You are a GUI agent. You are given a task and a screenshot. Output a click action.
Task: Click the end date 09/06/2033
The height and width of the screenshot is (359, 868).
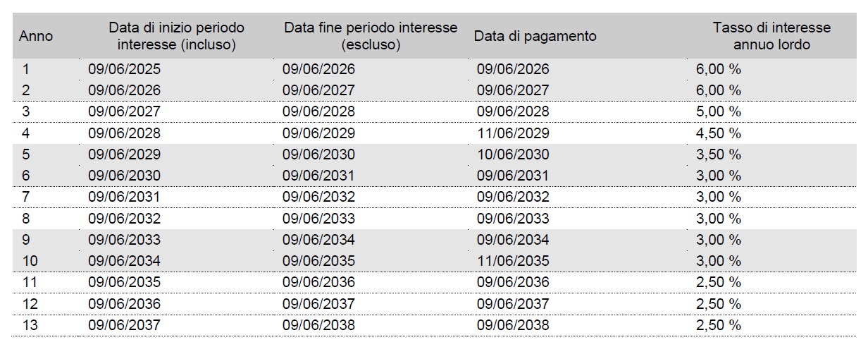click(x=319, y=219)
